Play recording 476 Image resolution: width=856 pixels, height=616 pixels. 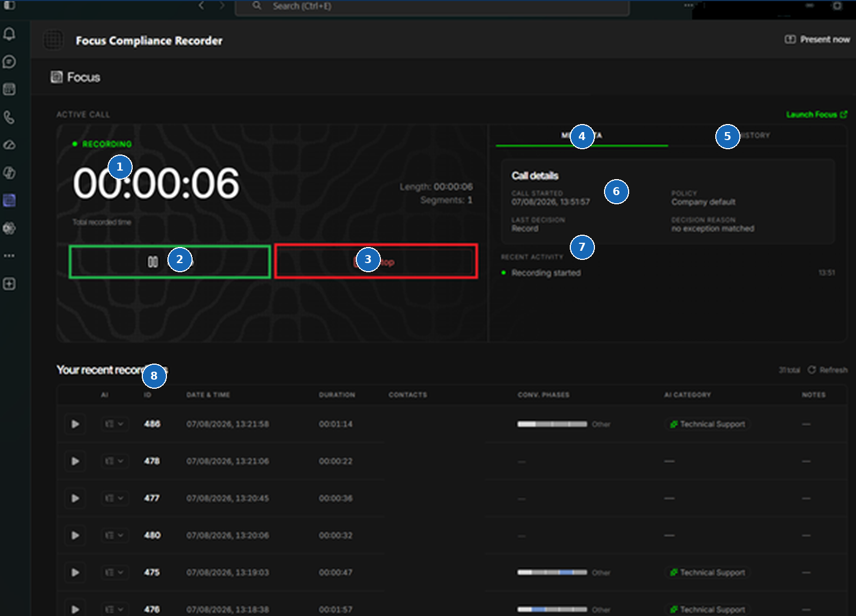tap(75, 610)
